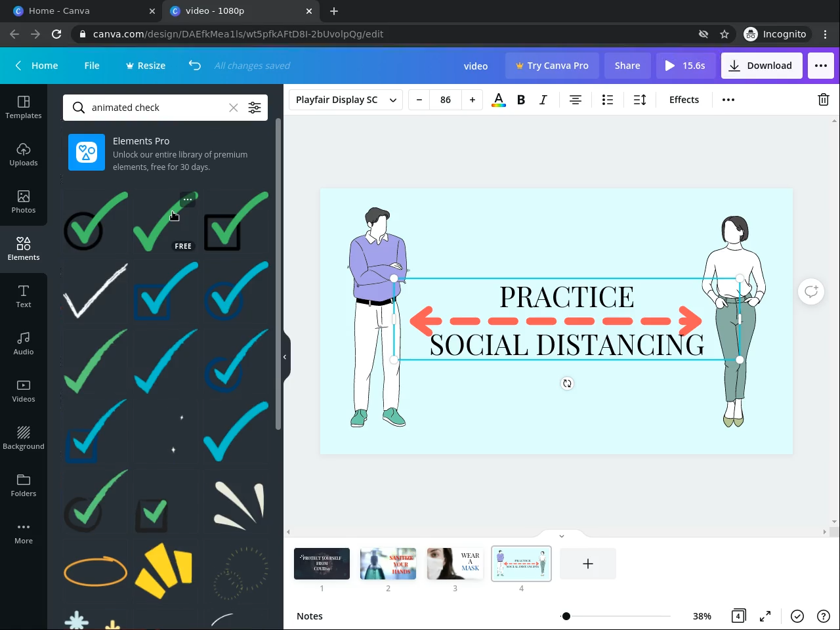Open the Folders sidebar panel

(x=24, y=485)
